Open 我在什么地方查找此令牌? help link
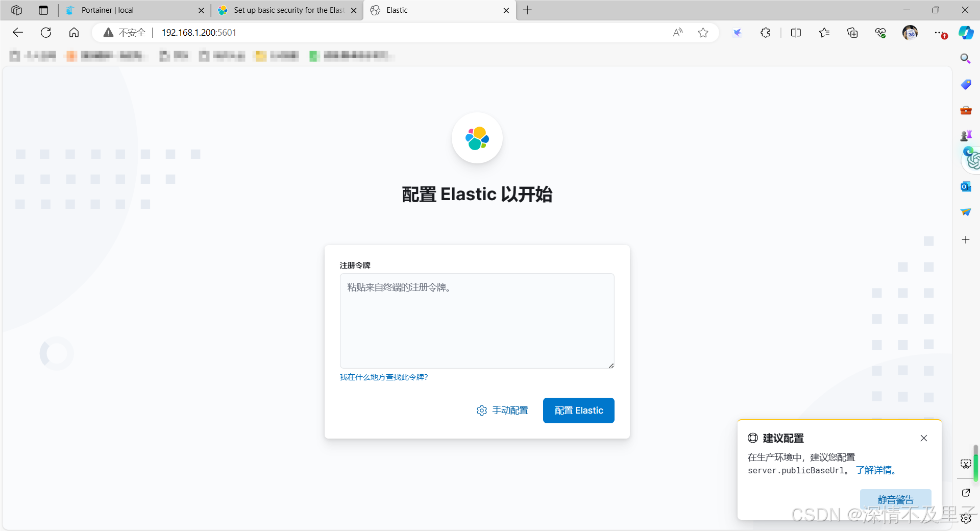This screenshot has height=531, width=980. 384,377
